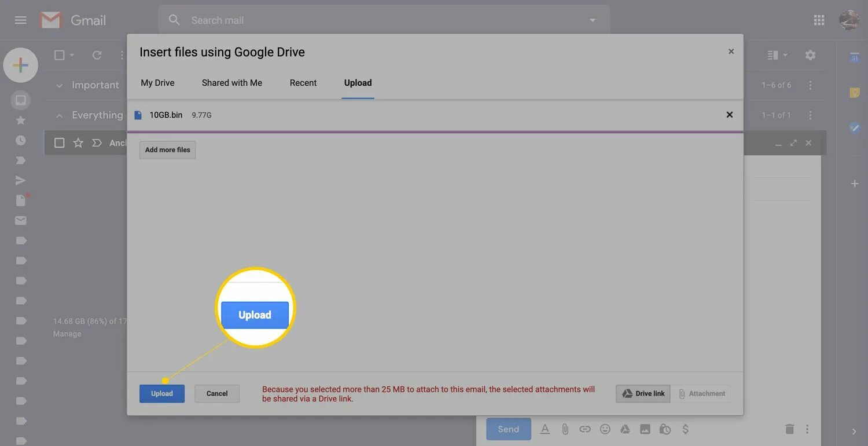
Task: Star the email in the list
Action: (78, 142)
